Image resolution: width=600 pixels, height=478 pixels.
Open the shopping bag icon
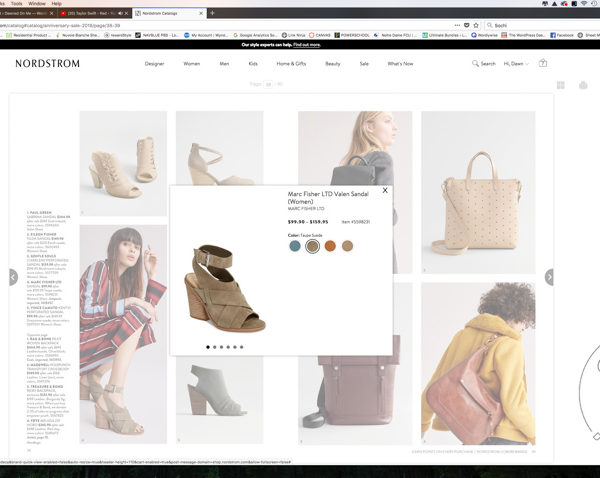click(543, 63)
